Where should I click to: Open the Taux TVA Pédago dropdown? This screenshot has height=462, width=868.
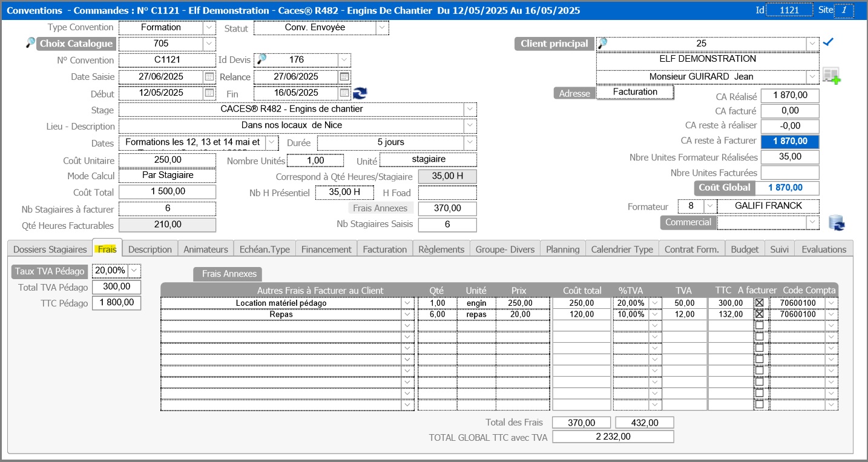click(135, 271)
